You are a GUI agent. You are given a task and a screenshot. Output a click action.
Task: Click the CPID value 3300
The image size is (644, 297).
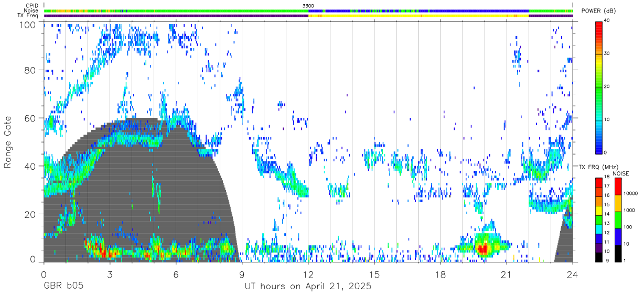tap(308, 6)
